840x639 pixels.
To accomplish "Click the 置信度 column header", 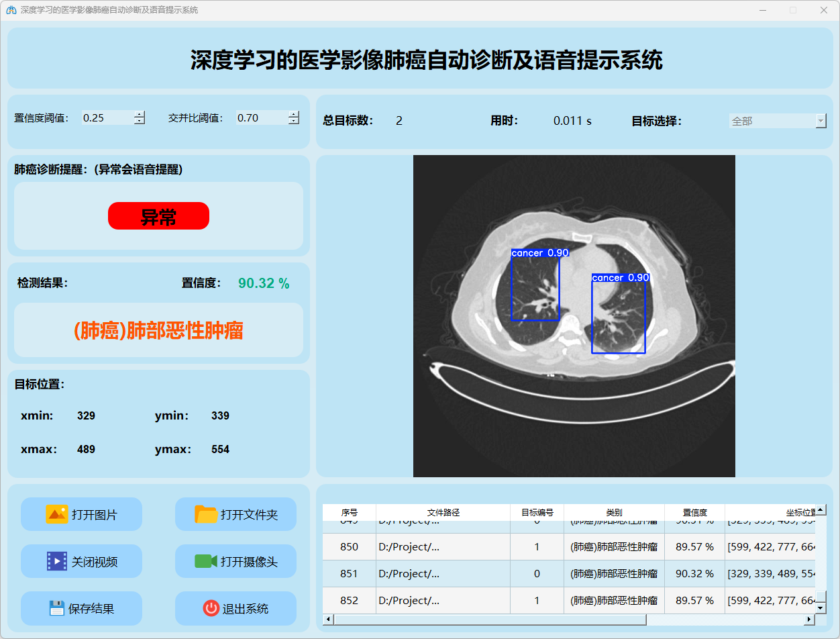I will point(694,512).
